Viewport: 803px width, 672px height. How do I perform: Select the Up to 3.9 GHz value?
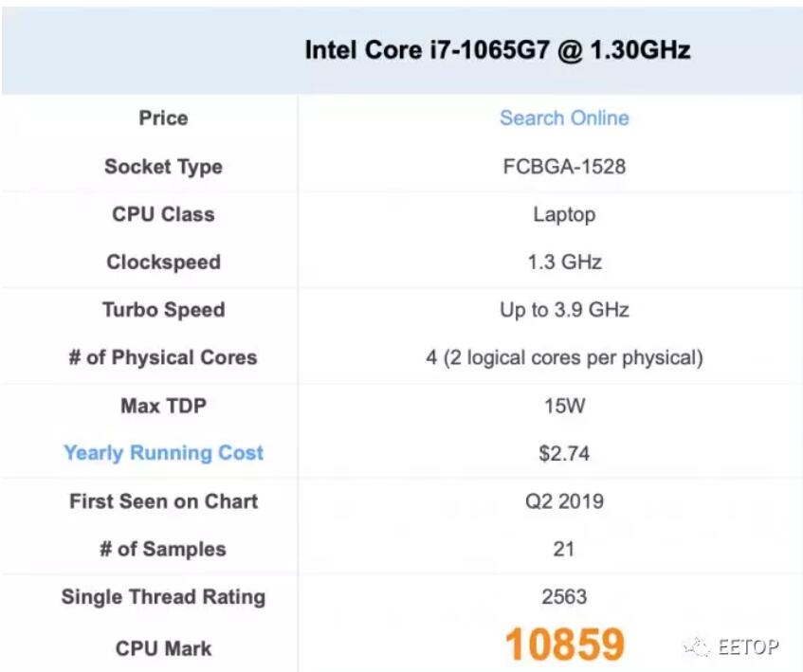[x=564, y=310]
